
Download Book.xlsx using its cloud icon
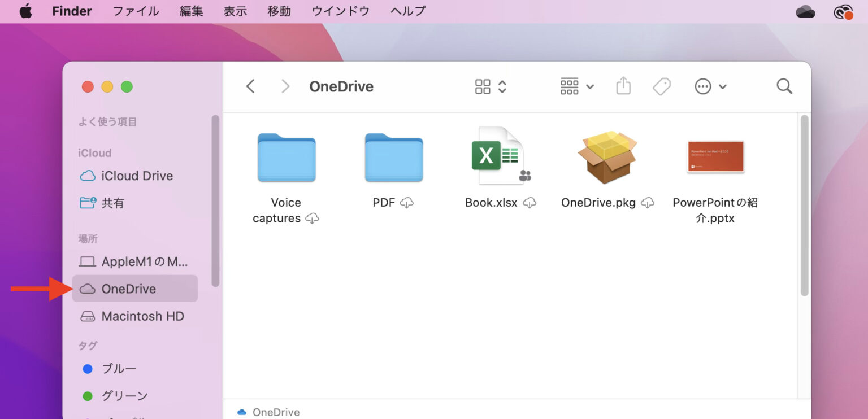pyautogui.click(x=530, y=202)
